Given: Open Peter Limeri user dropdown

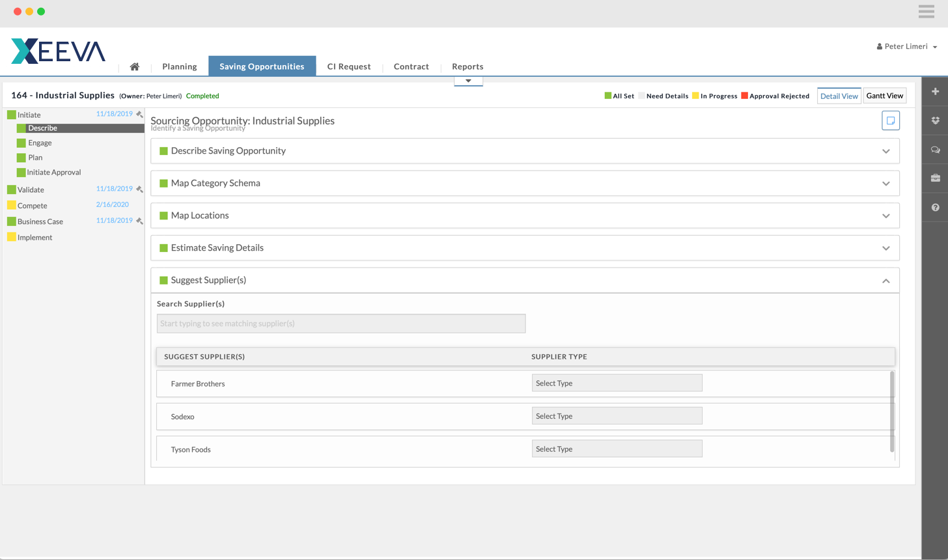Looking at the screenshot, I should pyautogui.click(x=907, y=47).
